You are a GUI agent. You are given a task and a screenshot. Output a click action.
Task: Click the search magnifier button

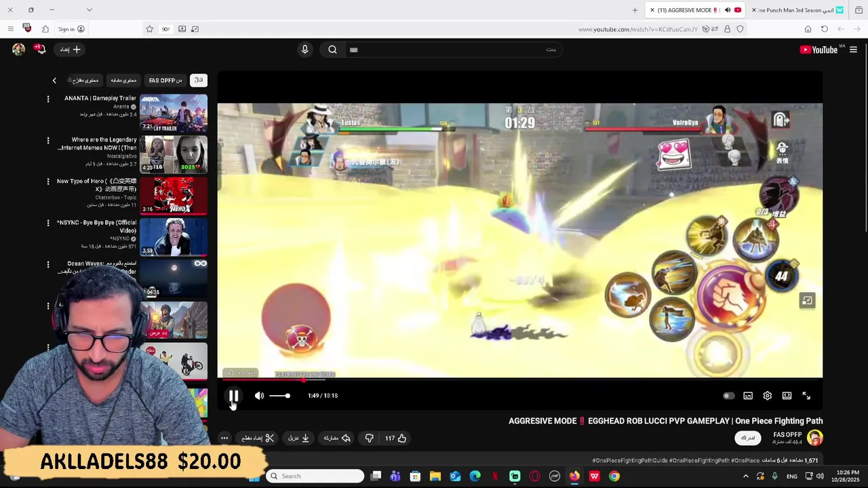pyautogui.click(x=332, y=49)
